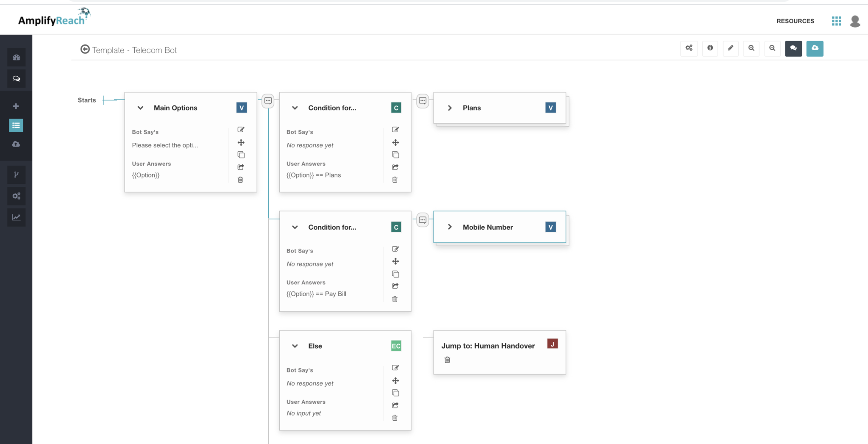The height and width of the screenshot is (444, 868).
Task: Copy the Main Options card
Action: tap(241, 155)
